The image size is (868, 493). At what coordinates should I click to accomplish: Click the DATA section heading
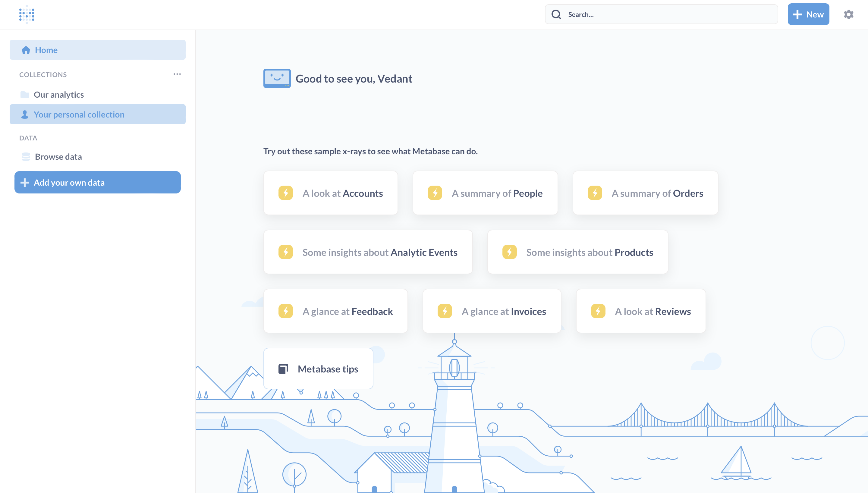[28, 138]
